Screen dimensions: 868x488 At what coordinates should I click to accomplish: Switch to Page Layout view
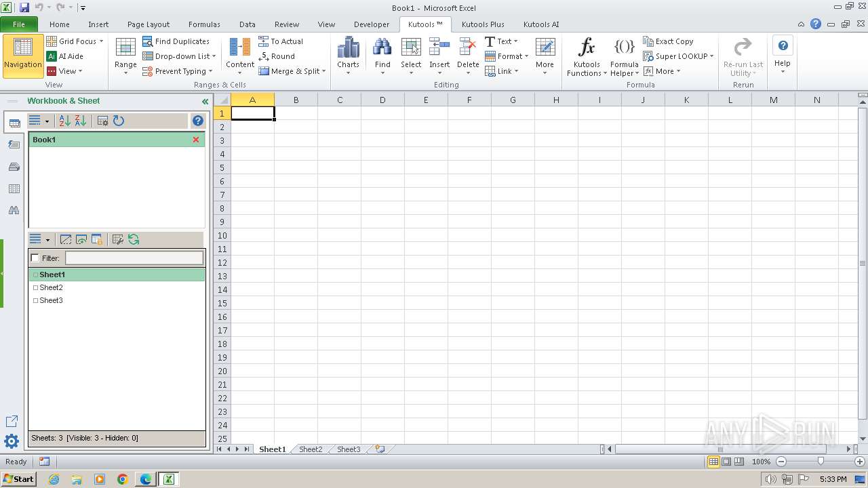(726, 462)
